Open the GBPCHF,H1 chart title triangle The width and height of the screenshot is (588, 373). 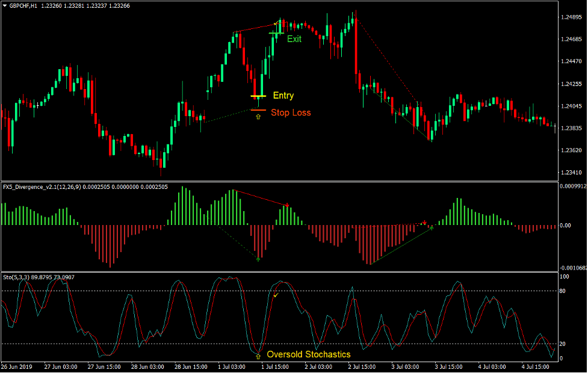coord(5,6)
